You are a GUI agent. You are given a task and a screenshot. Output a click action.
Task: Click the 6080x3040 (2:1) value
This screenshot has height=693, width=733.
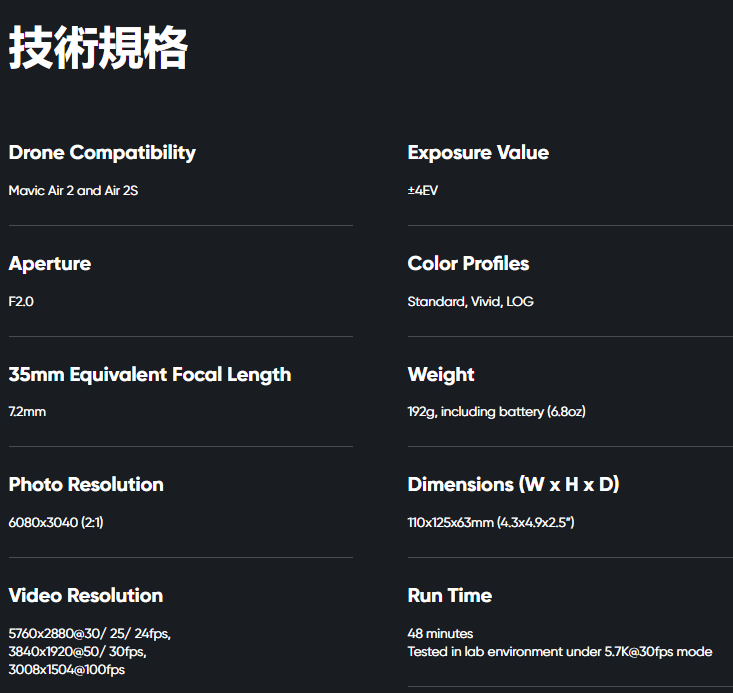coord(56,522)
